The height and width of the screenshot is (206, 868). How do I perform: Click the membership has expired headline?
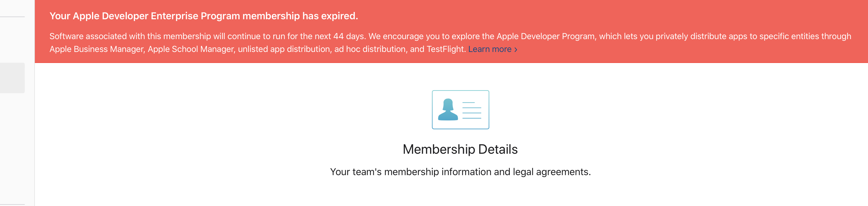[204, 16]
